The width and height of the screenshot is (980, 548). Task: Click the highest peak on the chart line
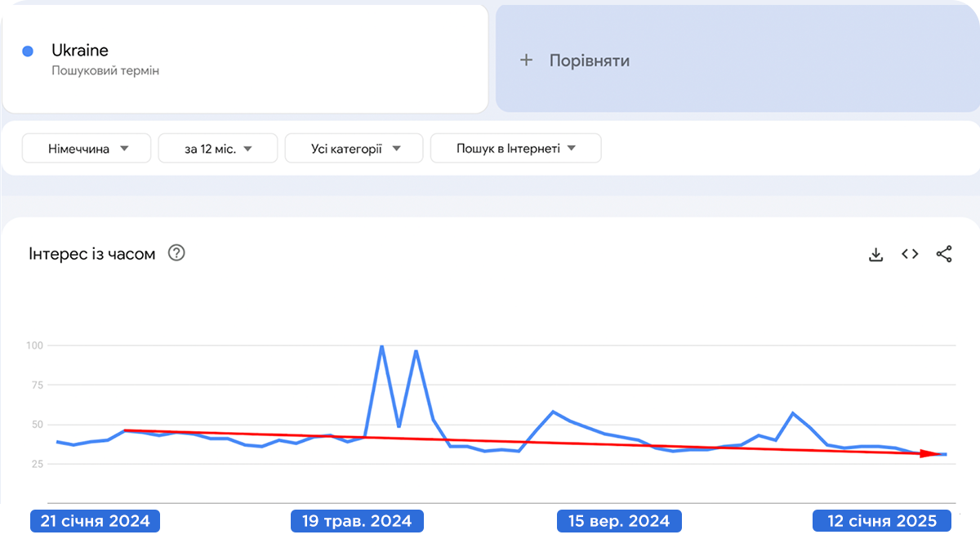(381, 346)
